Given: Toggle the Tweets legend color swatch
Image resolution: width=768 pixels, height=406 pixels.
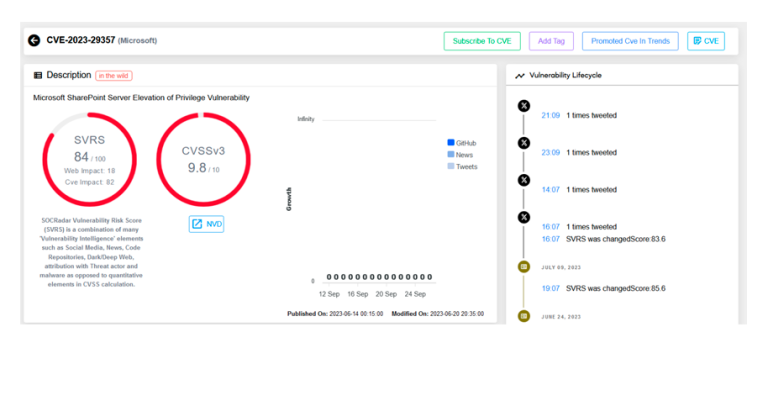Looking at the screenshot, I should point(451,166).
